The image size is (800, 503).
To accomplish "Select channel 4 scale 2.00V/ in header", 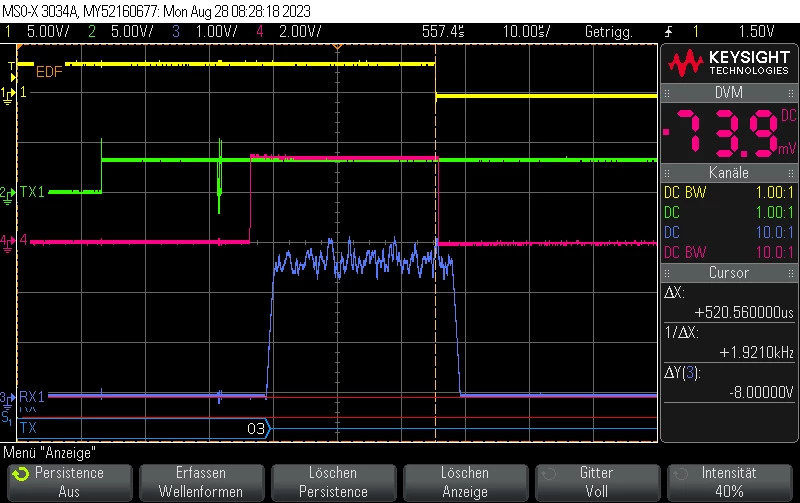I will (300, 32).
